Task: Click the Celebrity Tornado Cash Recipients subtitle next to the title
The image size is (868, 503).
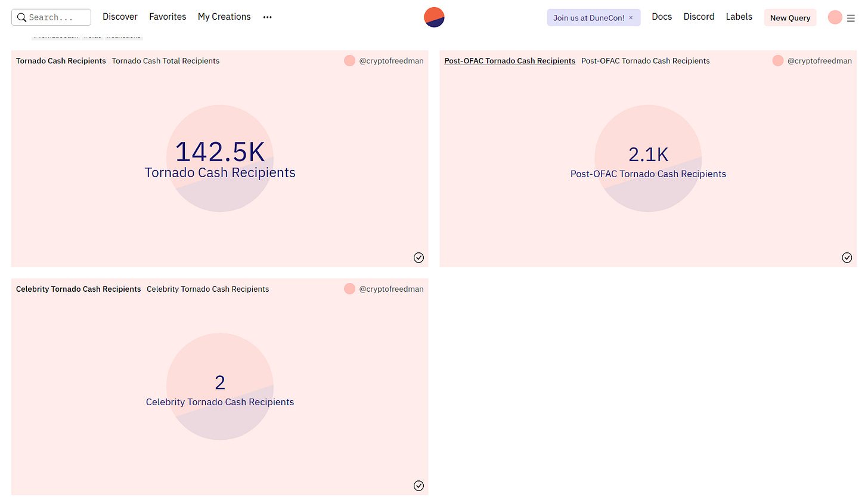Action: point(207,289)
